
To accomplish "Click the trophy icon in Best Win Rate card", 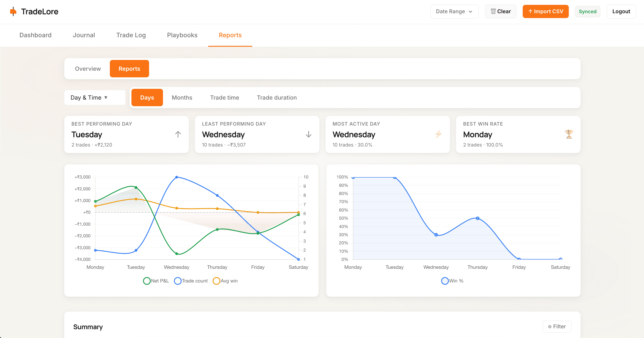I will 569,134.
